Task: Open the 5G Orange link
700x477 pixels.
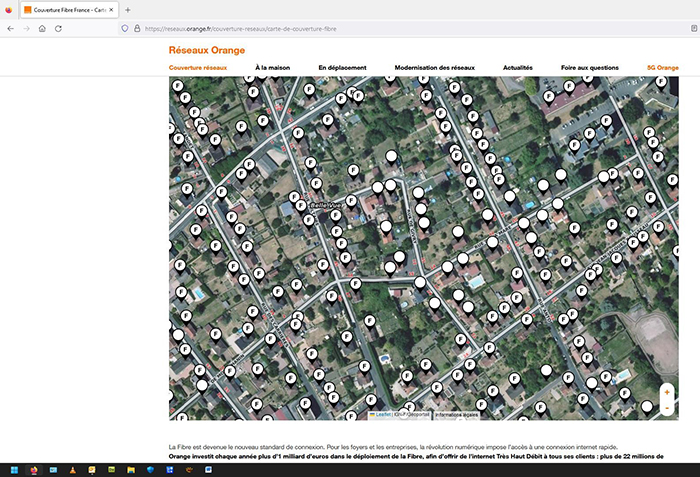Action: pyautogui.click(x=662, y=68)
